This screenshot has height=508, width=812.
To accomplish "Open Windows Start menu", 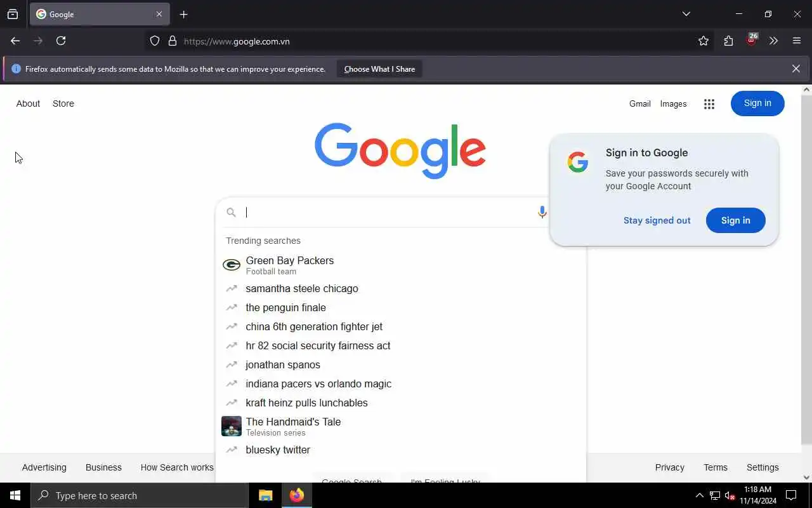I will coord(15,495).
